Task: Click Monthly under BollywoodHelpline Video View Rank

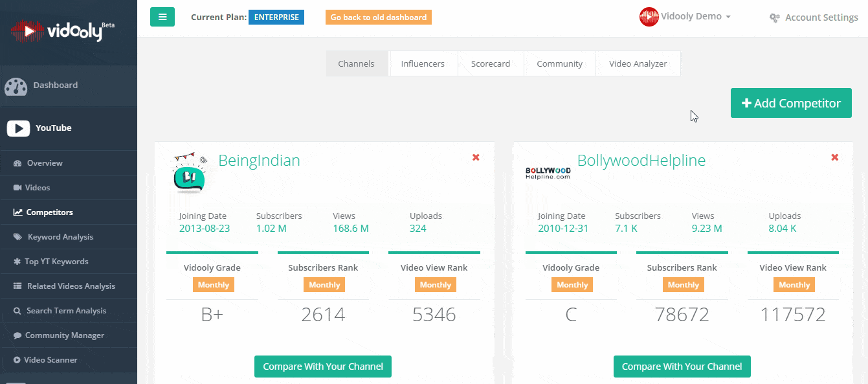Action: coord(794,285)
